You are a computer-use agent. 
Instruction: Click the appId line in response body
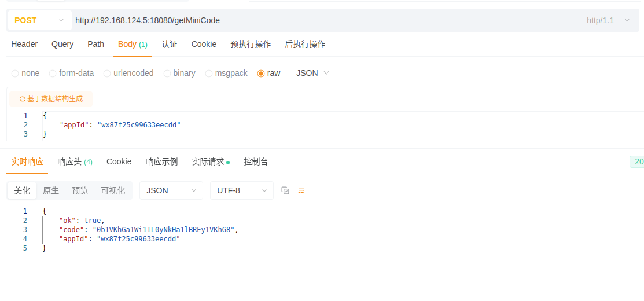click(120, 239)
